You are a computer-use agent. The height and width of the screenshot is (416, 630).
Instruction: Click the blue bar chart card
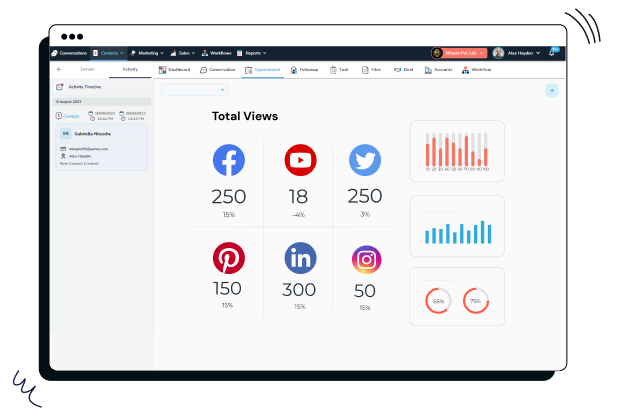[457, 226]
